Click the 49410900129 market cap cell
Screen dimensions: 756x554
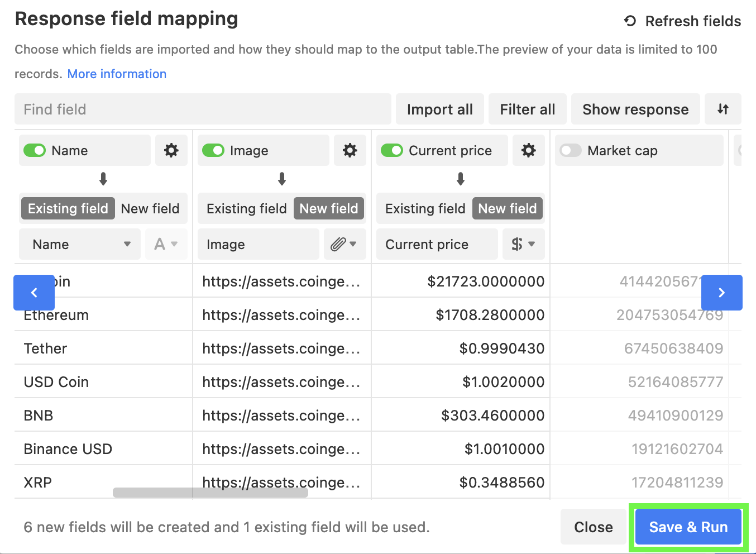click(x=639, y=415)
